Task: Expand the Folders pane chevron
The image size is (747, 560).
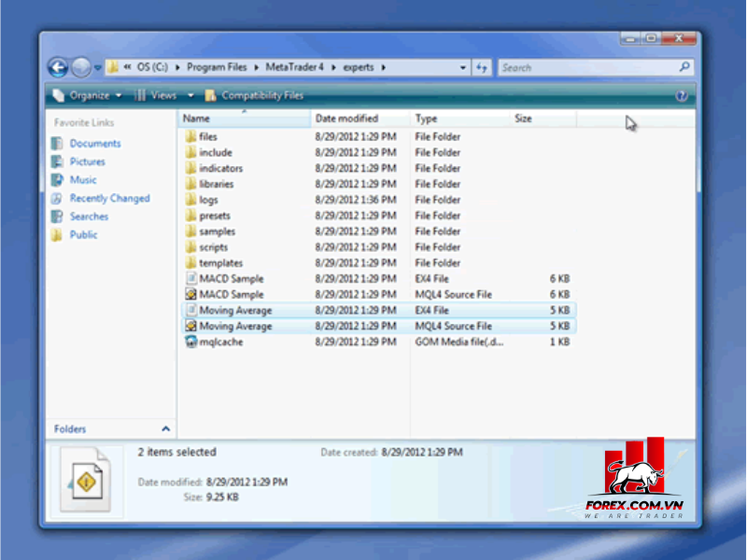Action: (166, 429)
